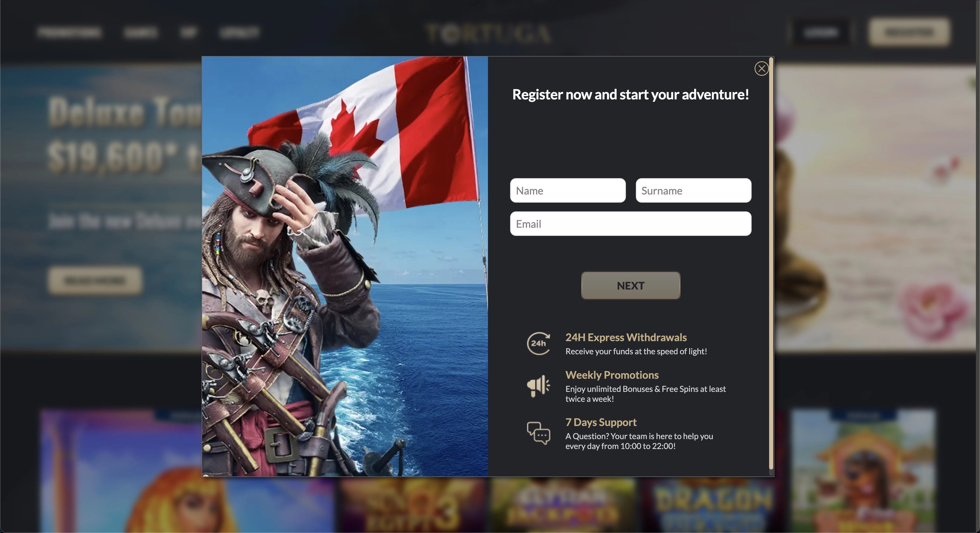
Task: Click the 24h express withdrawals icon
Action: pyautogui.click(x=538, y=343)
